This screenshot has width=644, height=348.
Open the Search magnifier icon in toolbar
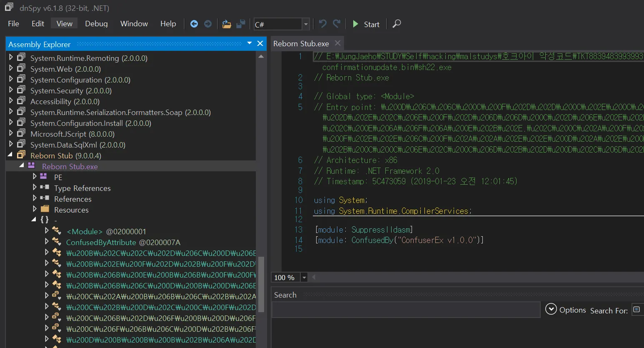tap(397, 24)
